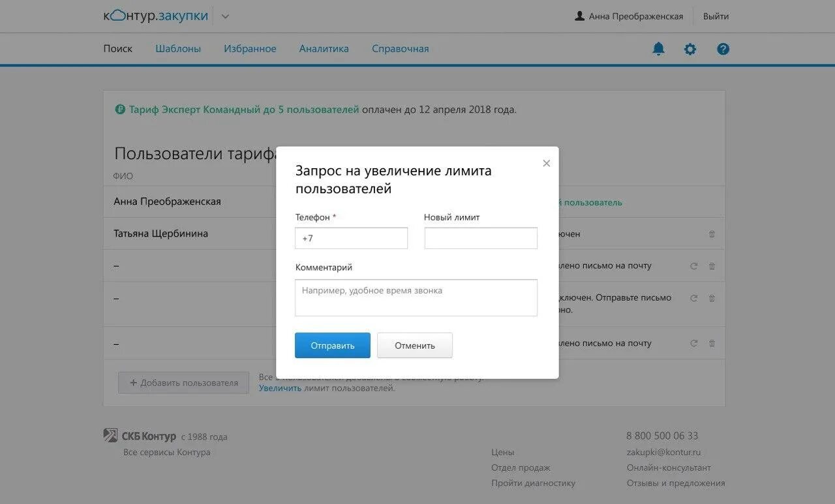The height and width of the screenshot is (504, 835).
Task: Click the Пользователи тарифа heading
Action: (196, 154)
